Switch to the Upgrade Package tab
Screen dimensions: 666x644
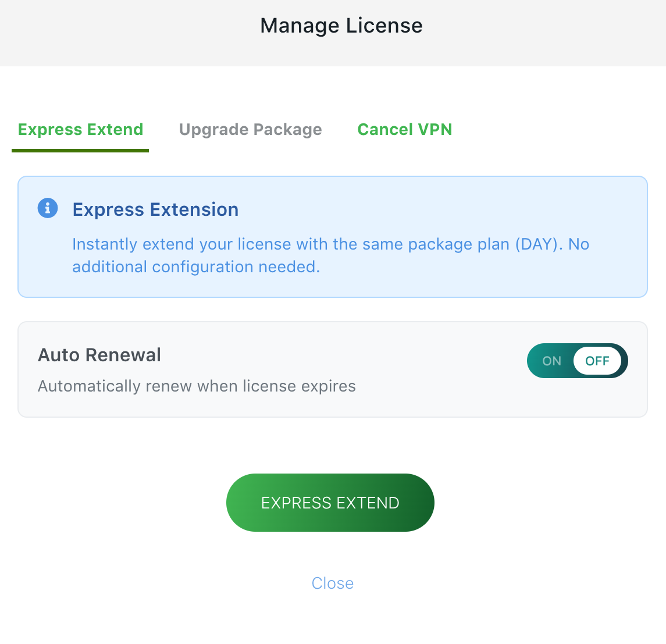tap(250, 130)
